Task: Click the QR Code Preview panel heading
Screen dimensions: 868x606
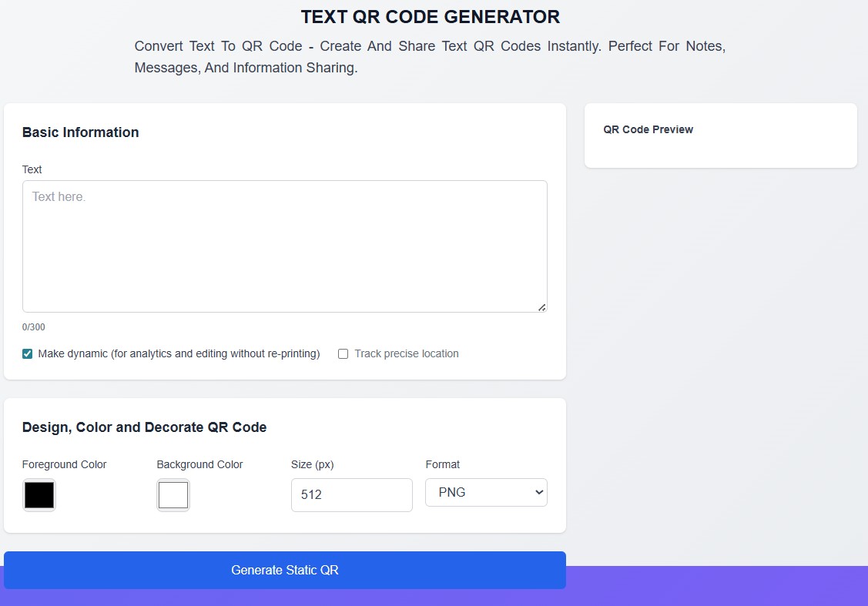Action: click(648, 129)
